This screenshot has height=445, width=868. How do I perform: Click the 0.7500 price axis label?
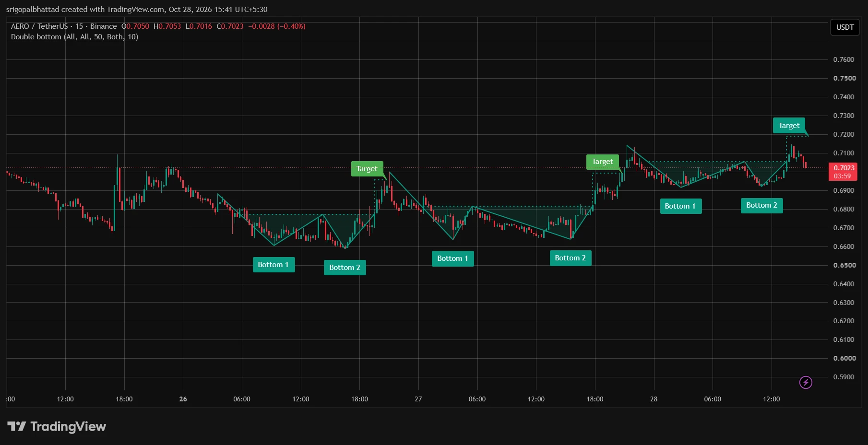[x=844, y=78]
